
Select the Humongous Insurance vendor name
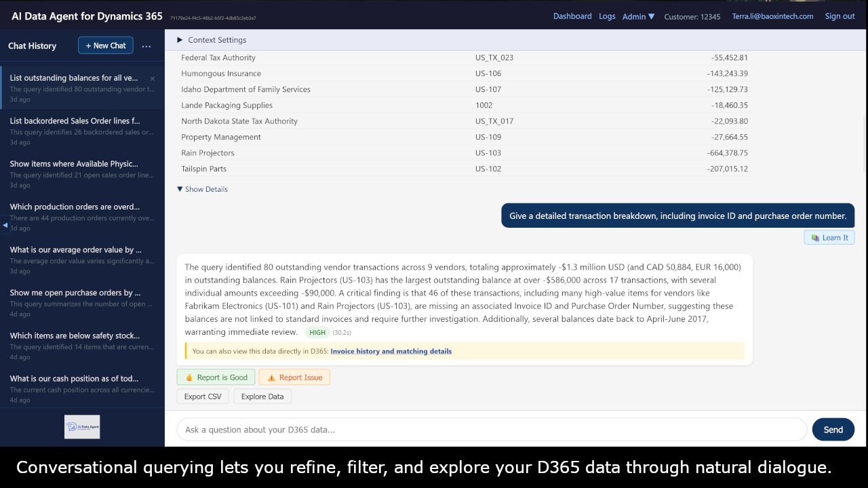point(221,73)
